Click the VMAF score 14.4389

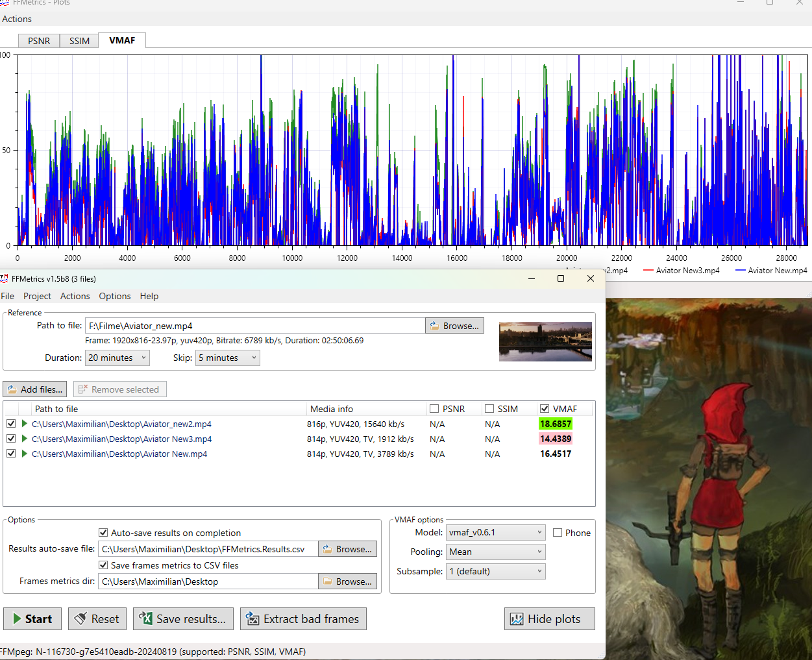tap(556, 439)
